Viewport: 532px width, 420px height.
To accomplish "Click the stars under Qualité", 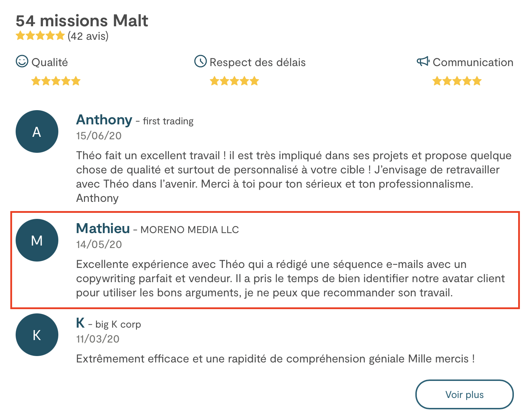I will point(56,81).
